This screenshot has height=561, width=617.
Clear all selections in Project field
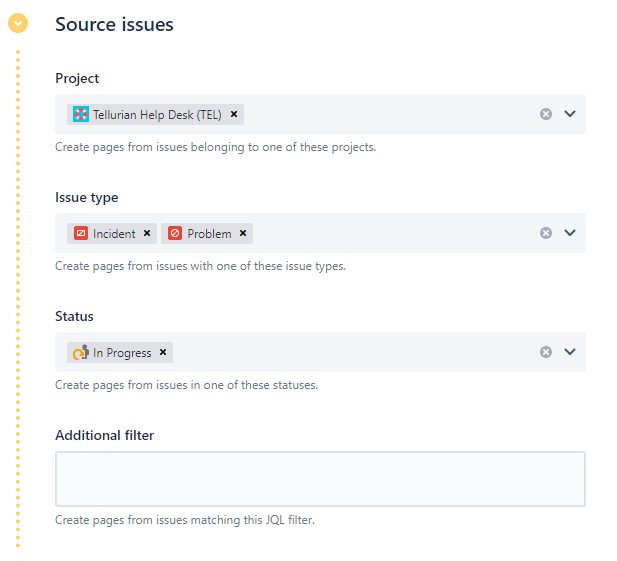click(546, 114)
